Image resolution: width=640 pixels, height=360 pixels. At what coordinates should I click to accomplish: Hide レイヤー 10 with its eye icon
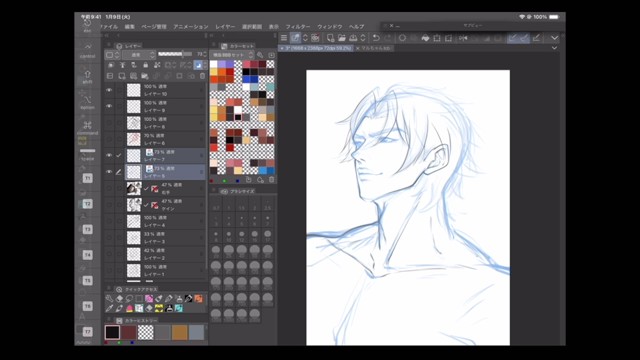pos(109,90)
